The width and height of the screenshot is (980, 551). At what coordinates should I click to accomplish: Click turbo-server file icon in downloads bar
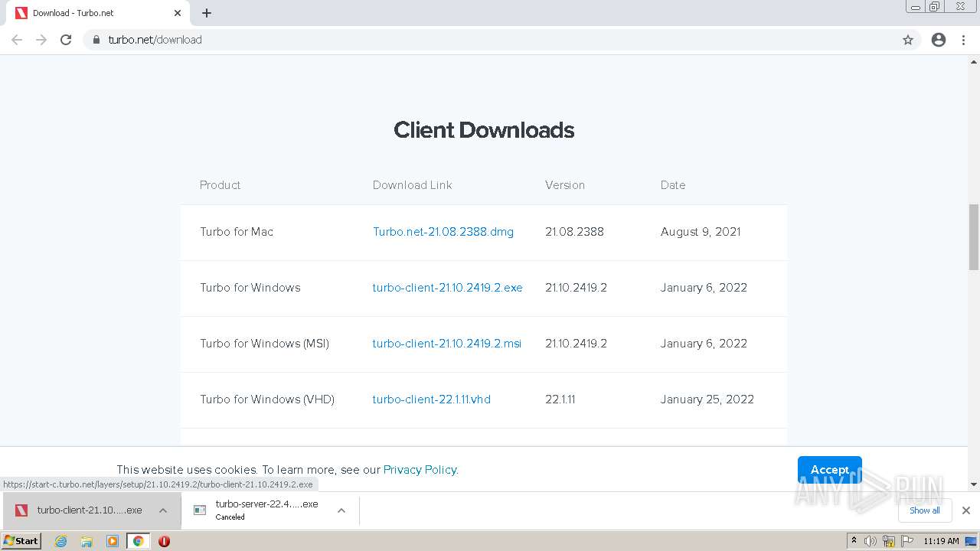(200, 510)
